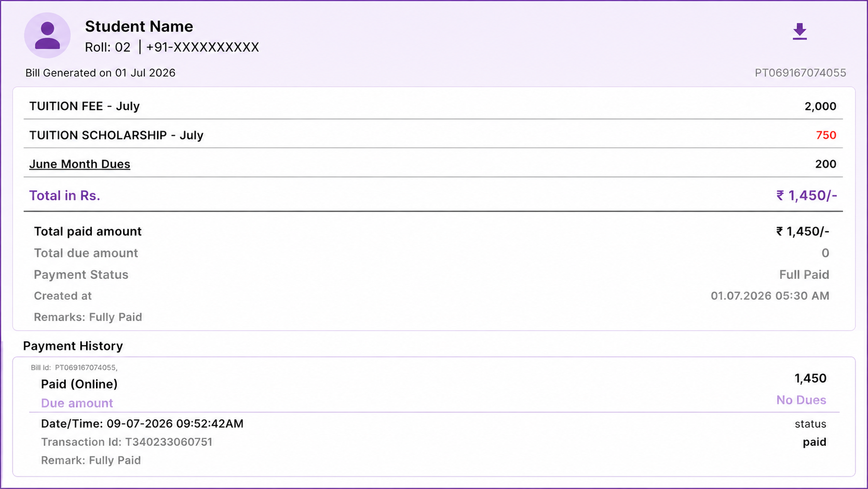Select the red 750 scholarship amount

(x=826, y=135)
